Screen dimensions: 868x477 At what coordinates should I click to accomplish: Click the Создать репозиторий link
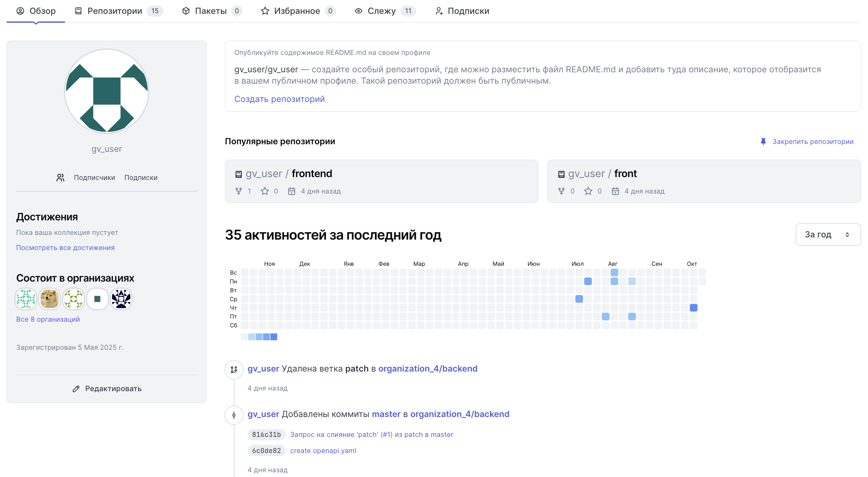pyautogui.click(x=279, y=99)
